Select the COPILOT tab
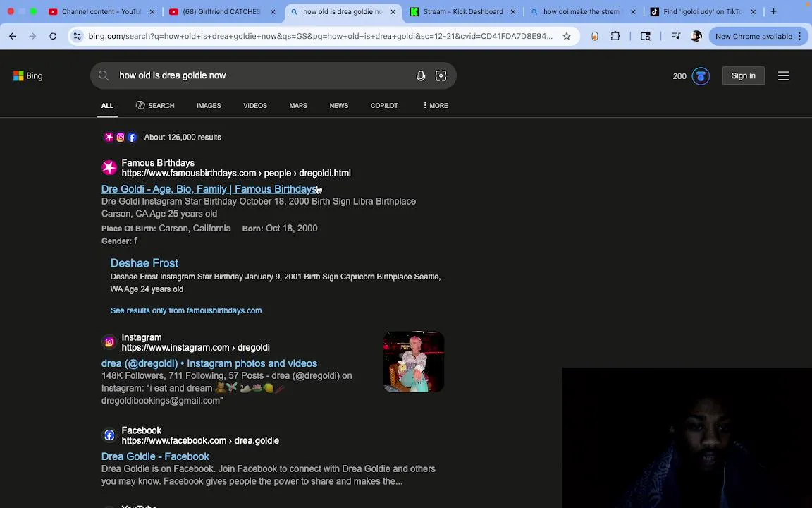 pyautogui.click(x=384, y=105)
